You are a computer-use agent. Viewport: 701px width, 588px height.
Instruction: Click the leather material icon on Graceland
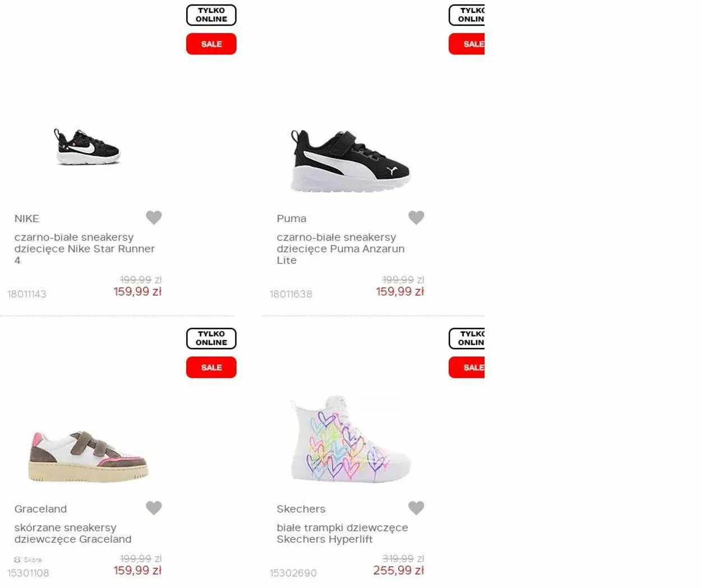pyautogui.click(x=17, y=559)
